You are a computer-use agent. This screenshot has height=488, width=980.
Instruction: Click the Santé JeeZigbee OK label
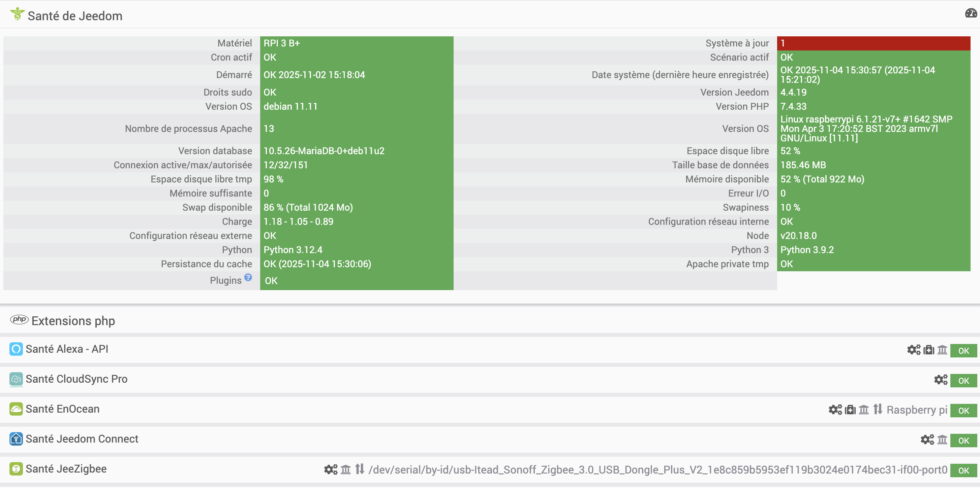(963, 471)
